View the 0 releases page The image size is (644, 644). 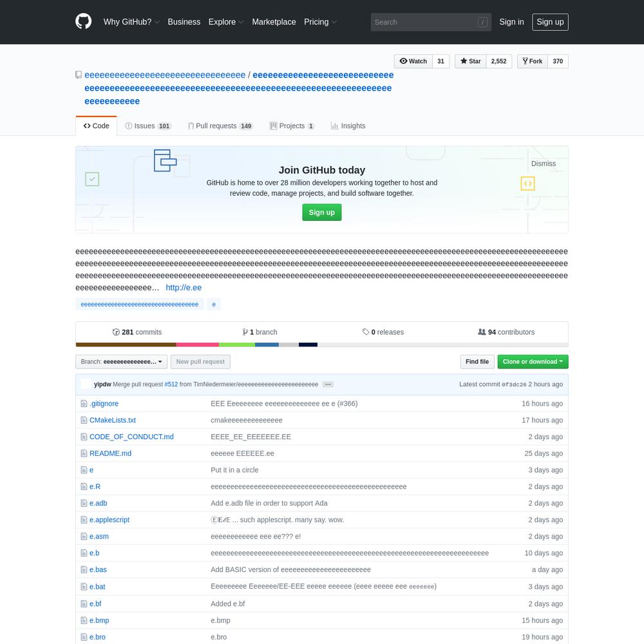(383, 332)
